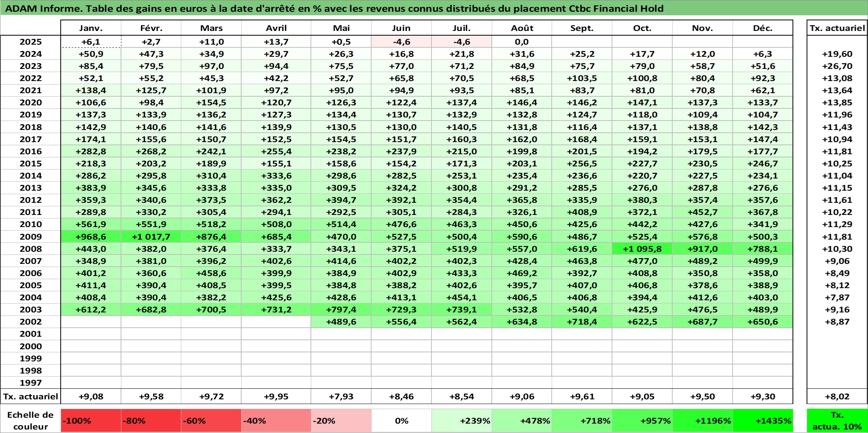Click the 1997 row label
Image resolution: width=868 pixels, height=433 pixels.
click(31, 382)
